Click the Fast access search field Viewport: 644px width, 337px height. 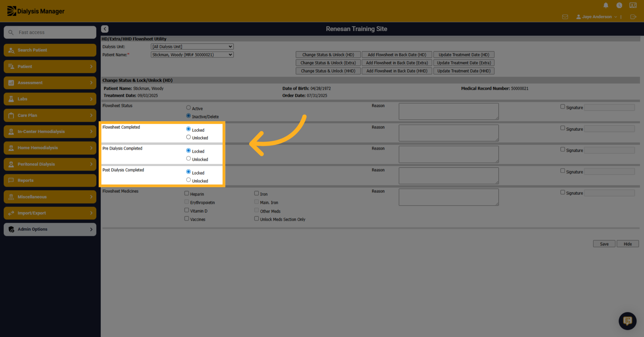[50, 32]
